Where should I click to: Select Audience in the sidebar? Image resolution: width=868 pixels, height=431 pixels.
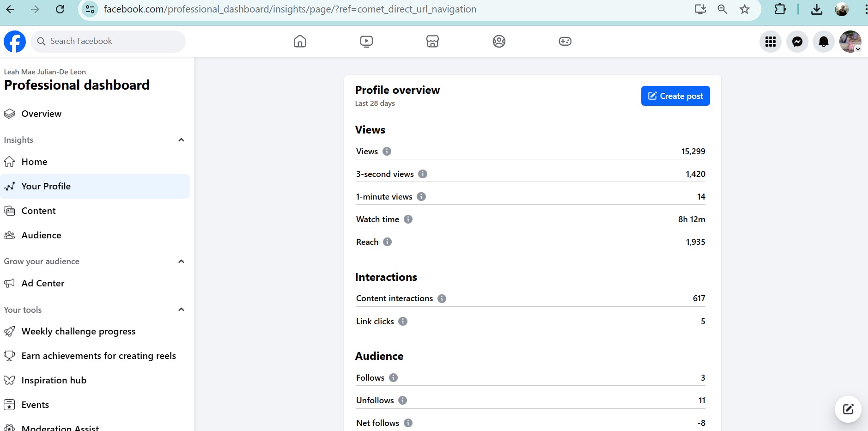41,235
